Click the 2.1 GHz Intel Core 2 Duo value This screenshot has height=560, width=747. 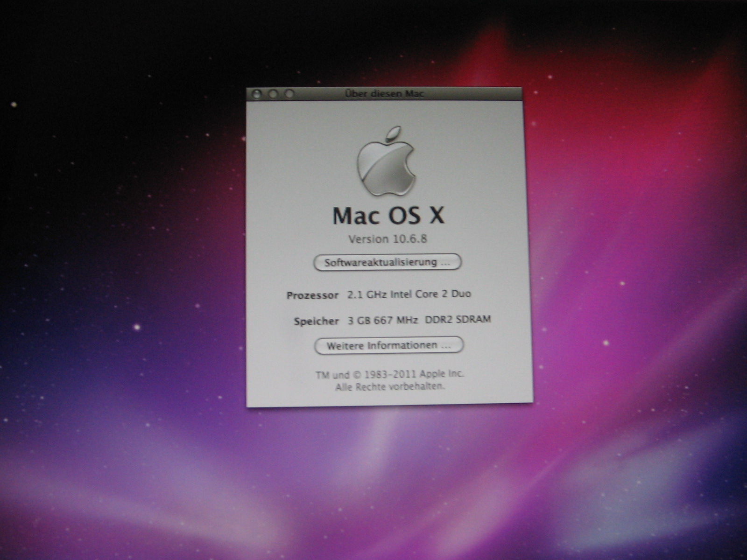pyautogui.click(x=409, y=294)
